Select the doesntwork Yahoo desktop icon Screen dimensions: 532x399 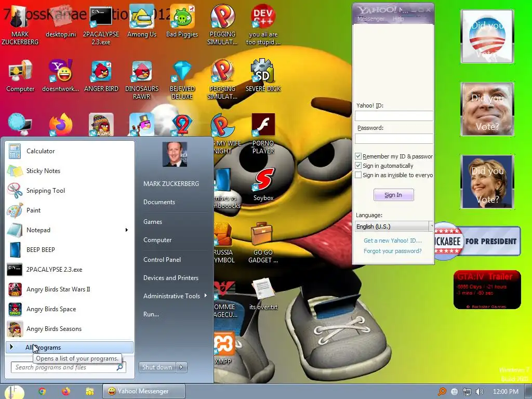(61, 75)
